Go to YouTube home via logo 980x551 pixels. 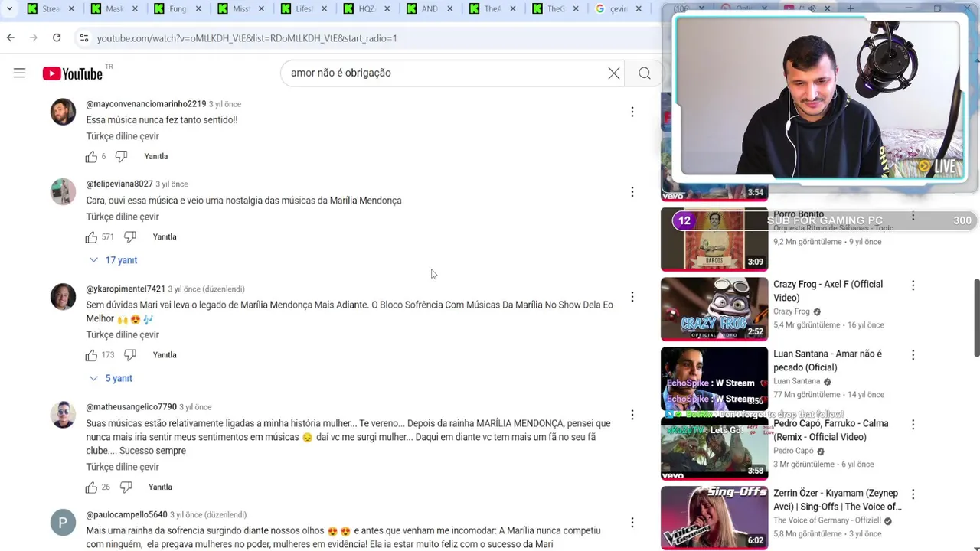click(x=73, y=73)
